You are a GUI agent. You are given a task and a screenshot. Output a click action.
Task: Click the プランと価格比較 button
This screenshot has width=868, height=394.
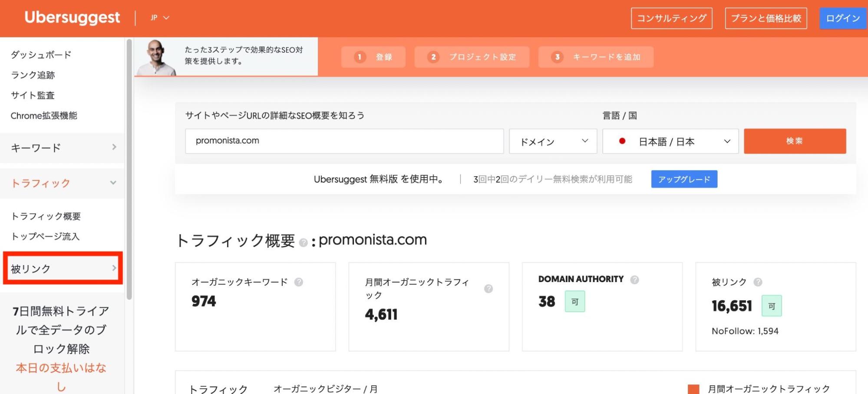[766, 18]
